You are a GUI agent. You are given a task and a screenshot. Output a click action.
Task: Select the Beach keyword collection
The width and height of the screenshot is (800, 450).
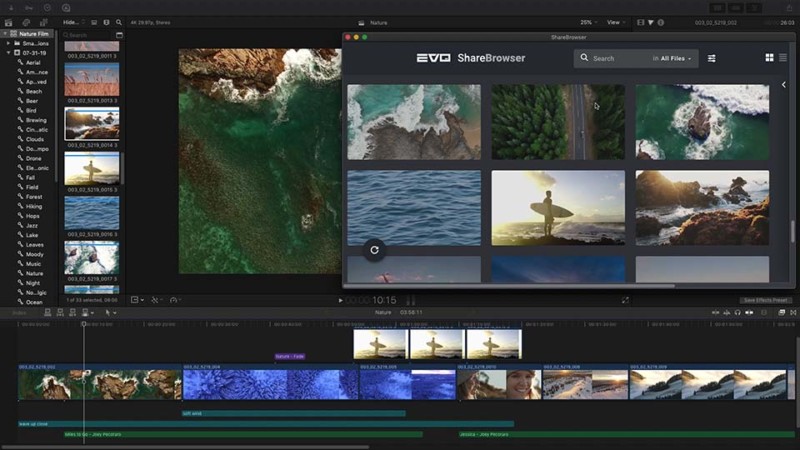tap(33, 91)
